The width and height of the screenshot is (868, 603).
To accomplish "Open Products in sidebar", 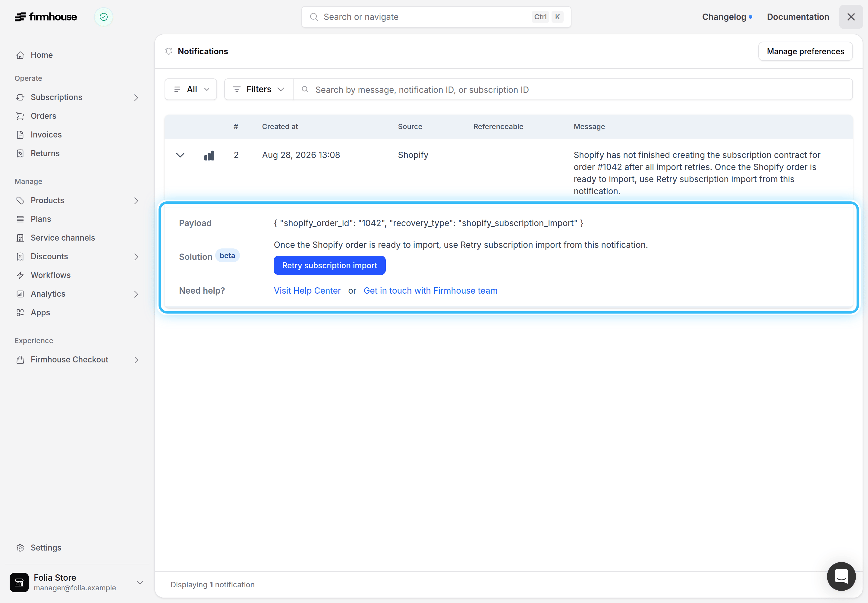I will point(48,200).
